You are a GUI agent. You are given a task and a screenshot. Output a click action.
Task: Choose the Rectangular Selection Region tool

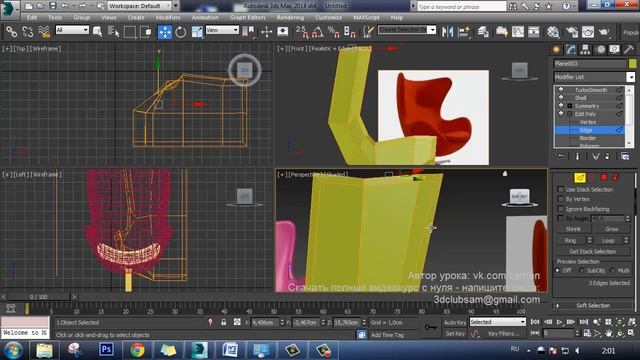129,31
